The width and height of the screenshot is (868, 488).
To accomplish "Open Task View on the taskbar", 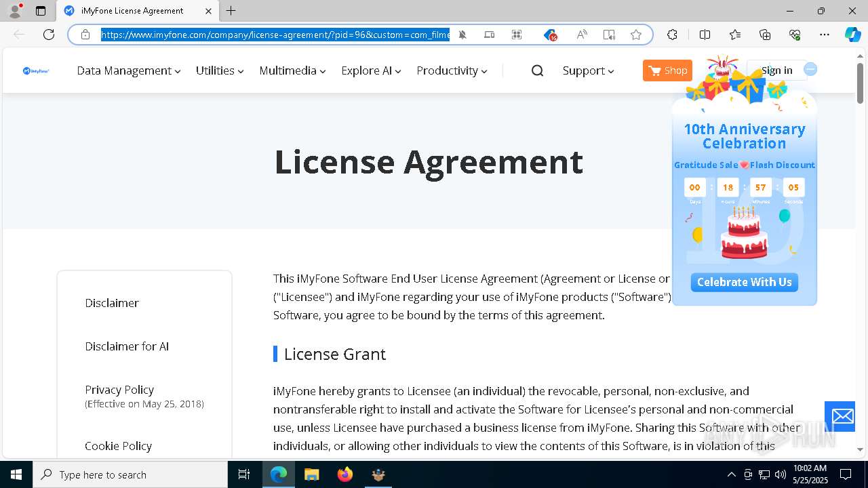I will (244, 474).
